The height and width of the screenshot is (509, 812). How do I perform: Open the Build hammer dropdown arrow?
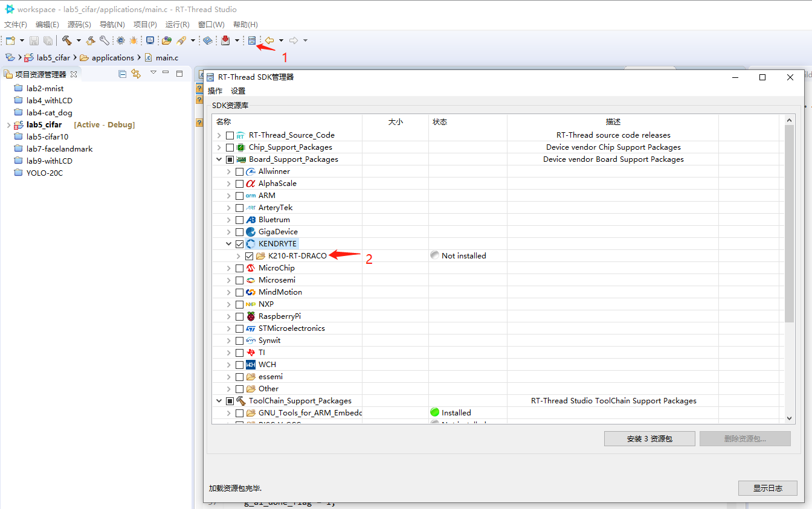[x=79, y=40]
